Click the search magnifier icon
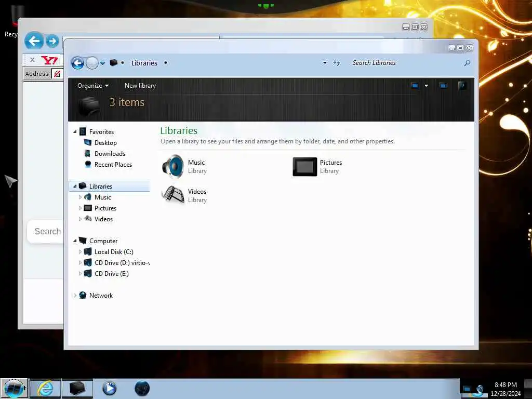Screen dimensions: 532x399 click(x=467, y=63)
